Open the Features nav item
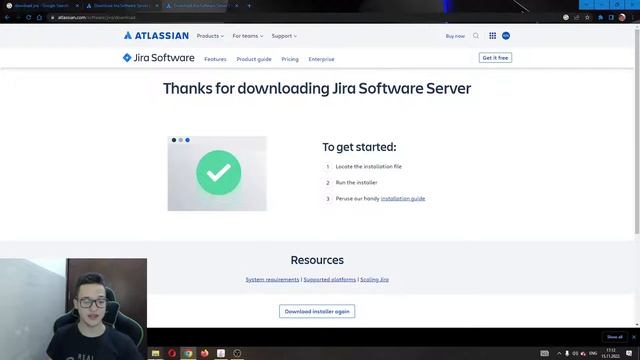640x360 pixels. coord(215,59)
